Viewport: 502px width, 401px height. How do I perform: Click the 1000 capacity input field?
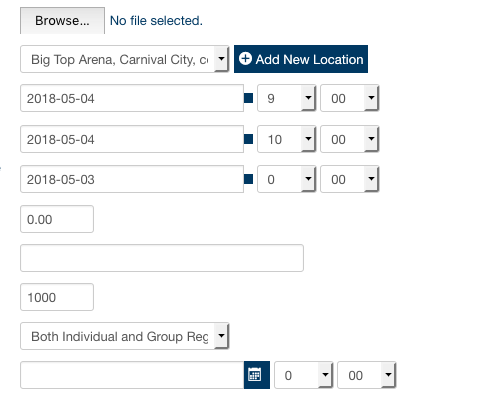coord(57,297)
